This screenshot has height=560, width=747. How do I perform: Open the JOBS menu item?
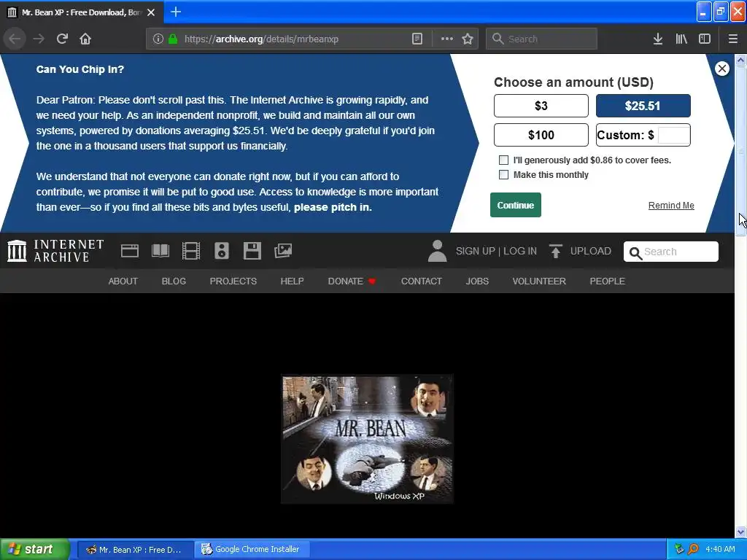pyautogui.click(x=477, y=281)
